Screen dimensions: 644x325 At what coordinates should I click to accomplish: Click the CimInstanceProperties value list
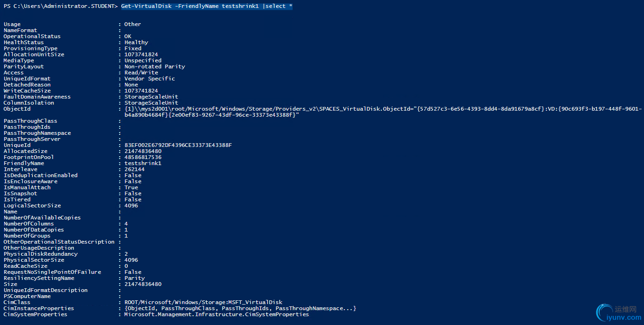click(x=240, y=308)
